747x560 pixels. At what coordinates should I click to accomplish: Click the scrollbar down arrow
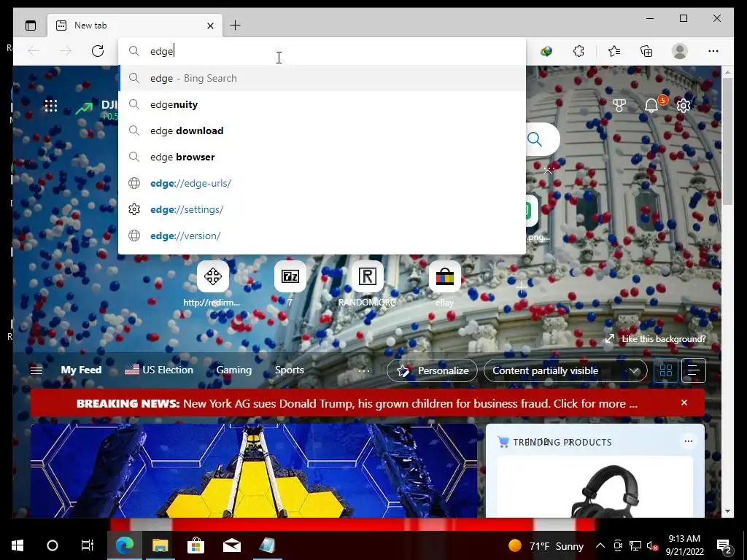[727, 511]
